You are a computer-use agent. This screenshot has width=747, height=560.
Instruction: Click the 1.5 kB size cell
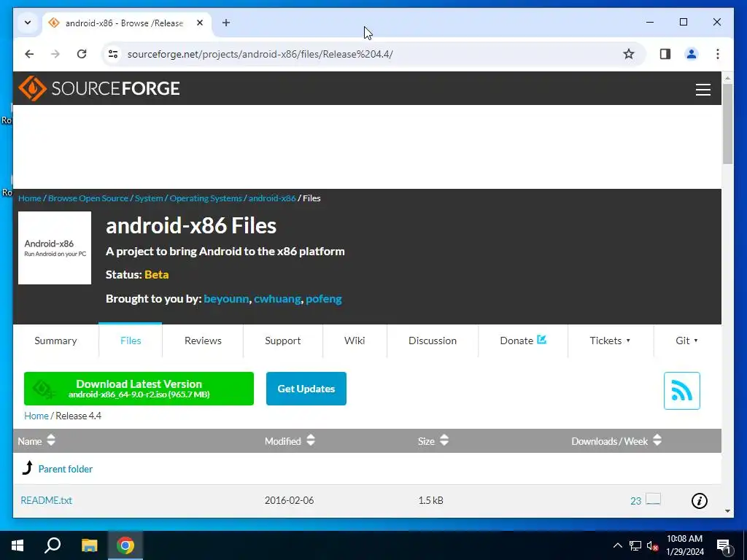coord(430,500)
